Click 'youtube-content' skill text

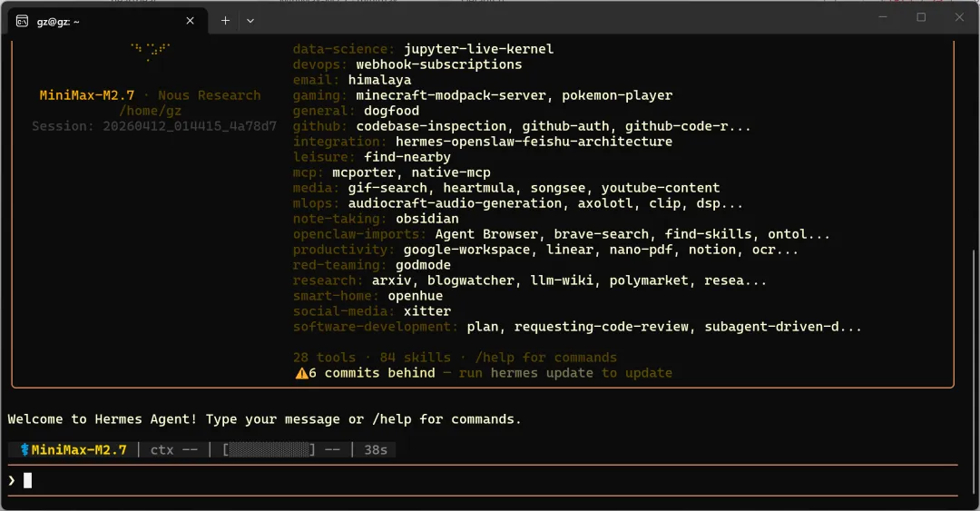click(660, 188)
